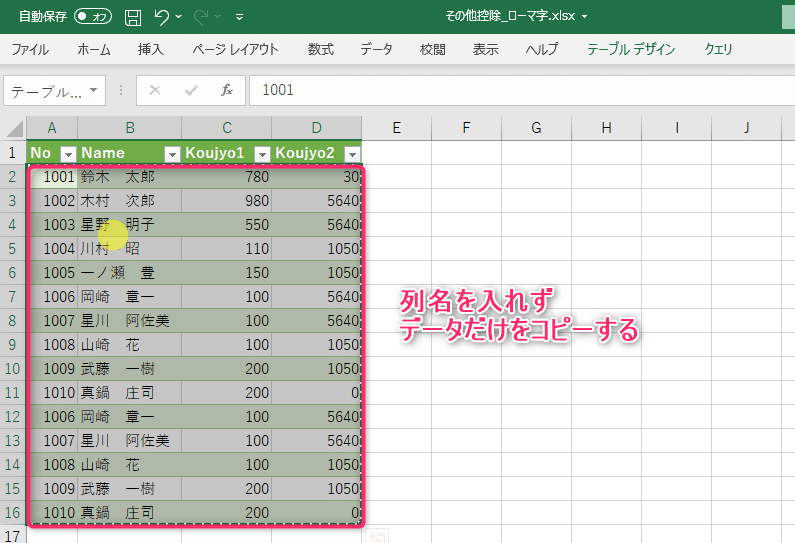
Task: Open the データ ribbon tab
Action: pyautogui.click(x=376, y=49)
